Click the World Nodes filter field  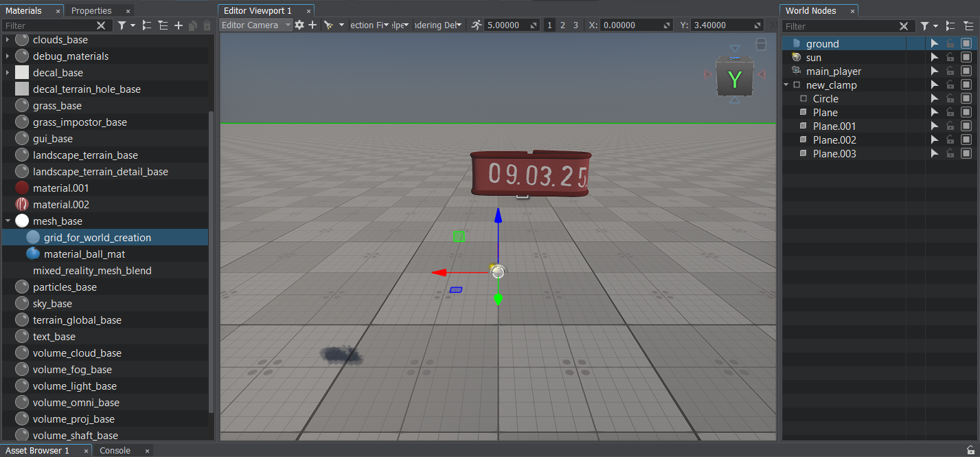(x=841, y=26)
